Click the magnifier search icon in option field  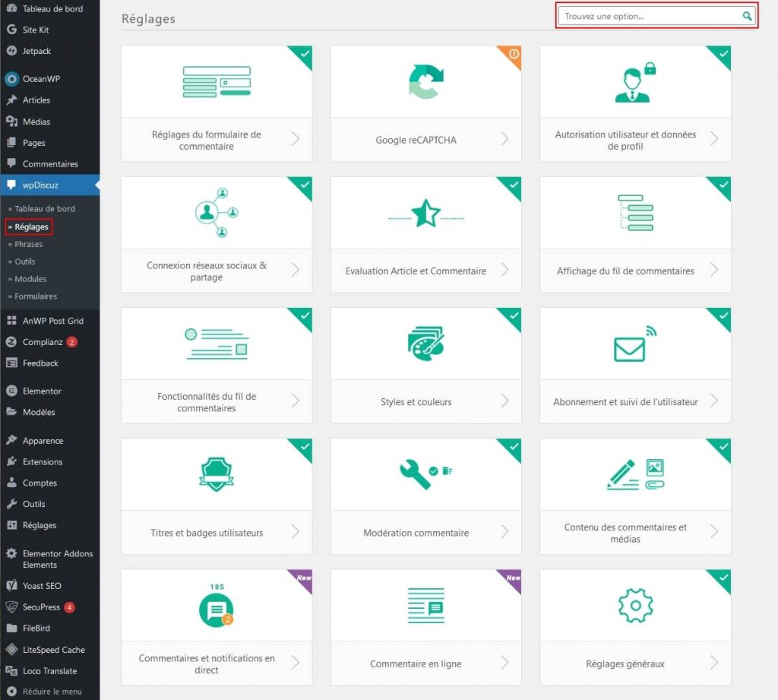pyautogui.click(x=748, y=16)
